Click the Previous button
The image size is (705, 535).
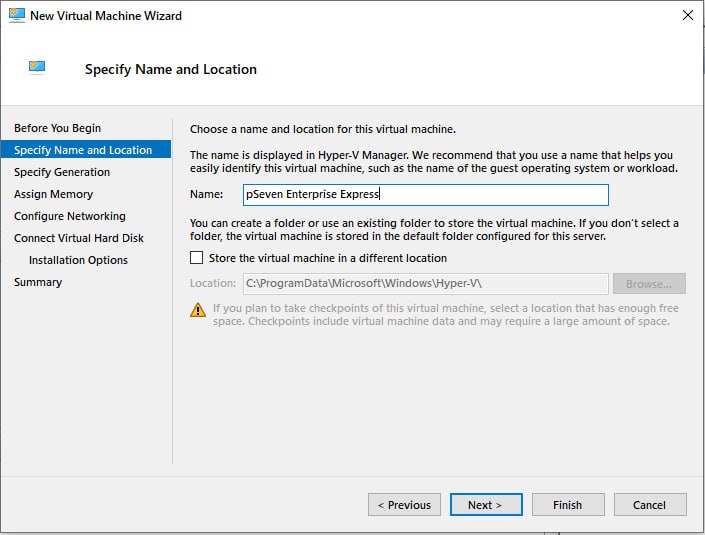click(404, 505)
